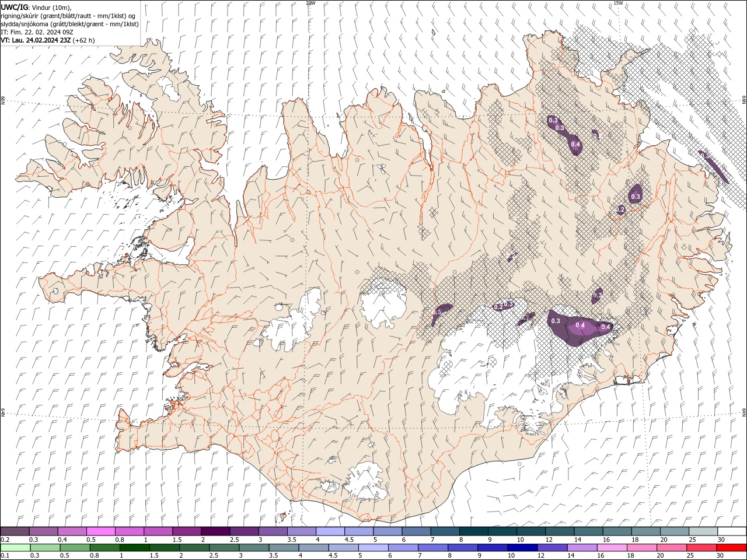This screenshot has width=747, height=560.
Task: Click the 'rigning/skúrir' legend description line
Action: click(68, 16)
